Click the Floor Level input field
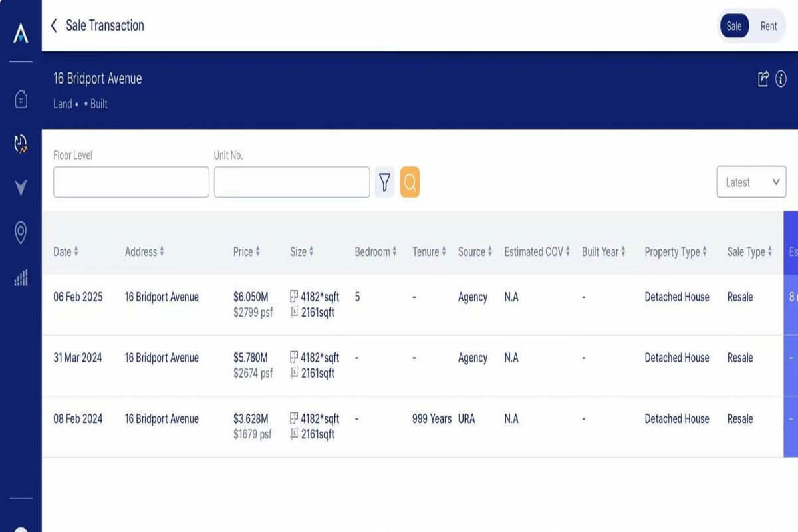The height and width of the screenshot is (532, 798). tap(131, 182)
